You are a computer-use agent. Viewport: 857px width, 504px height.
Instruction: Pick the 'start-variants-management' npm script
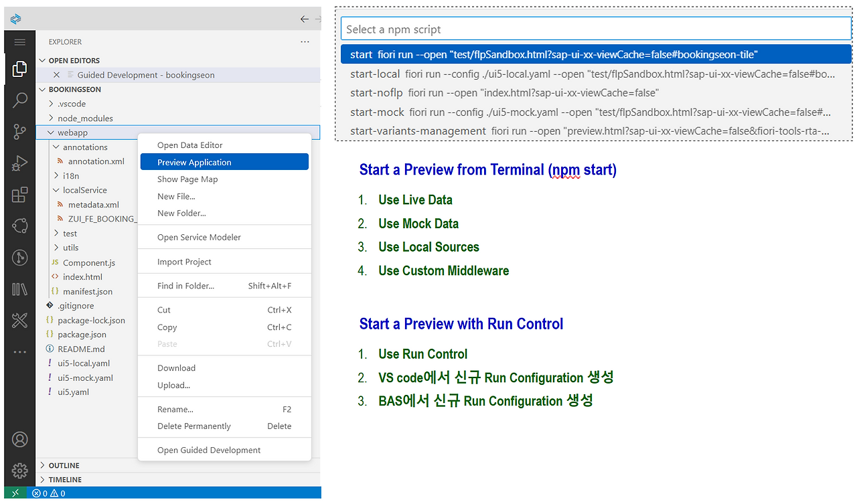[x=595, y=131]
